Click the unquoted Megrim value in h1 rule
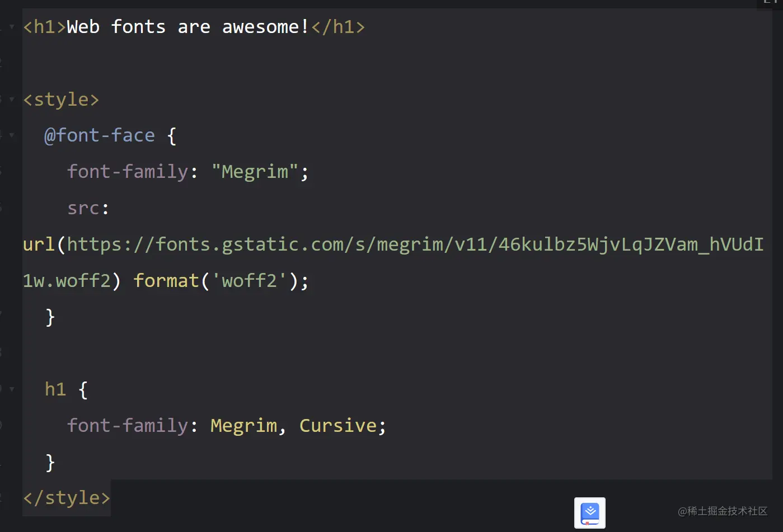 (x=244, y=426)
